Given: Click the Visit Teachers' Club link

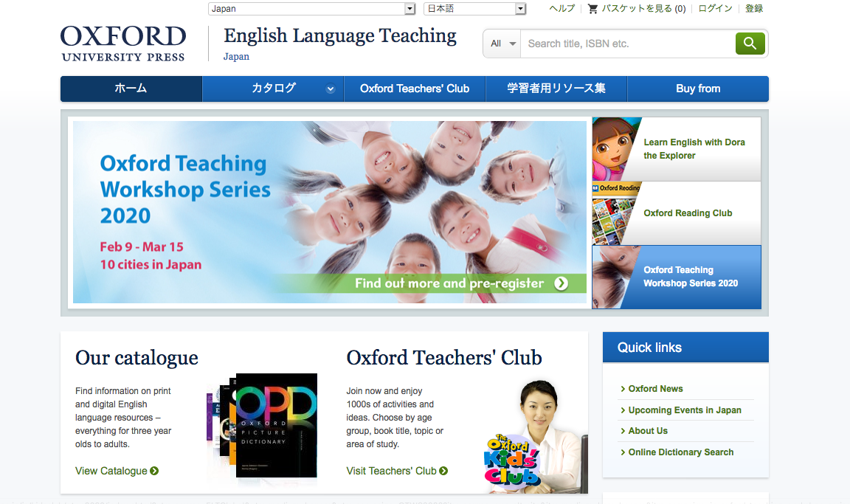Looking at the screenshot, I should point(391,471).
